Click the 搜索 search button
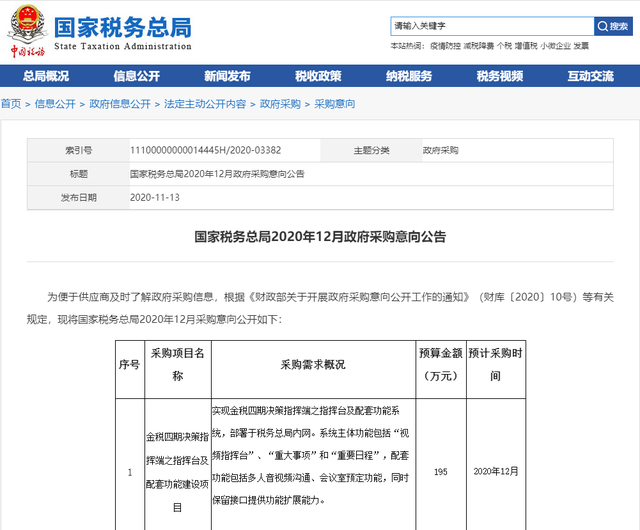 pos(613,26)
